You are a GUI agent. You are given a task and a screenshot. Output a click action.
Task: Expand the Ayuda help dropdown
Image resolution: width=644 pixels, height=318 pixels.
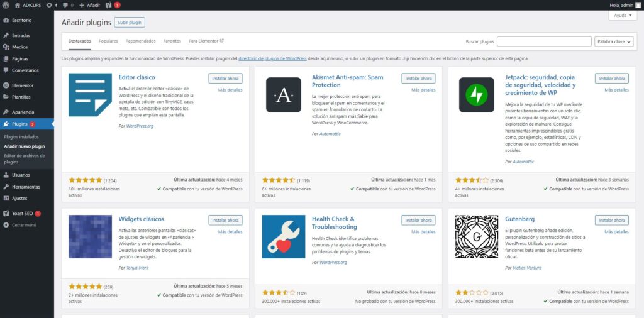pos(623,15)
